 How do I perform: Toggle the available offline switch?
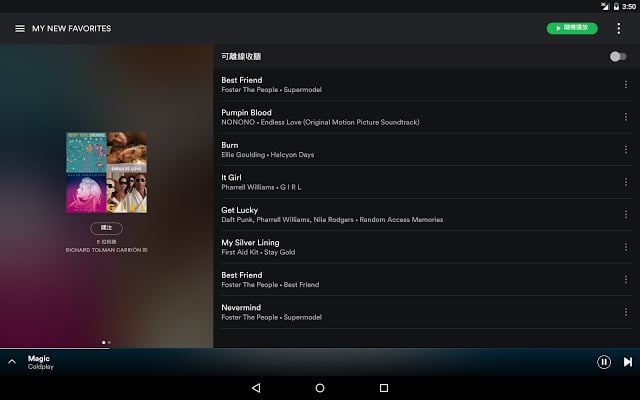click(618, 57)
